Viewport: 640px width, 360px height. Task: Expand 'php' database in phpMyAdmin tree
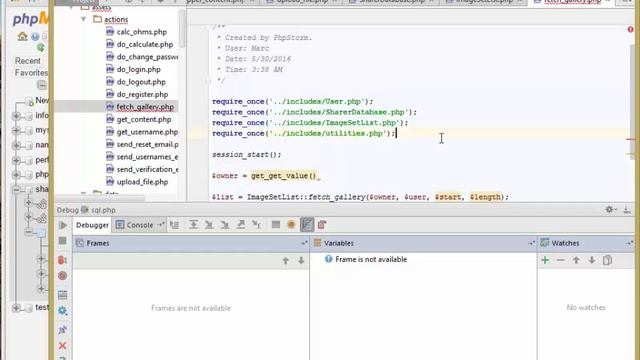pos(16,175)
